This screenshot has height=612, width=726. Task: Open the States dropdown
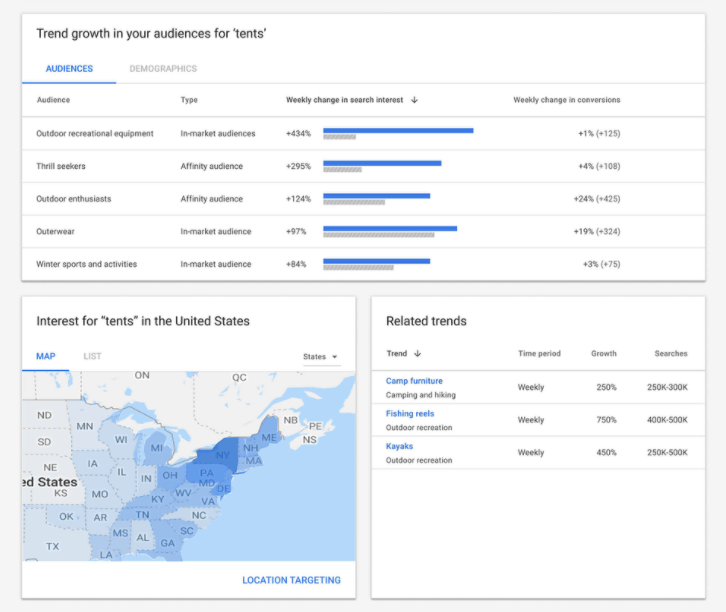[321, 357]
